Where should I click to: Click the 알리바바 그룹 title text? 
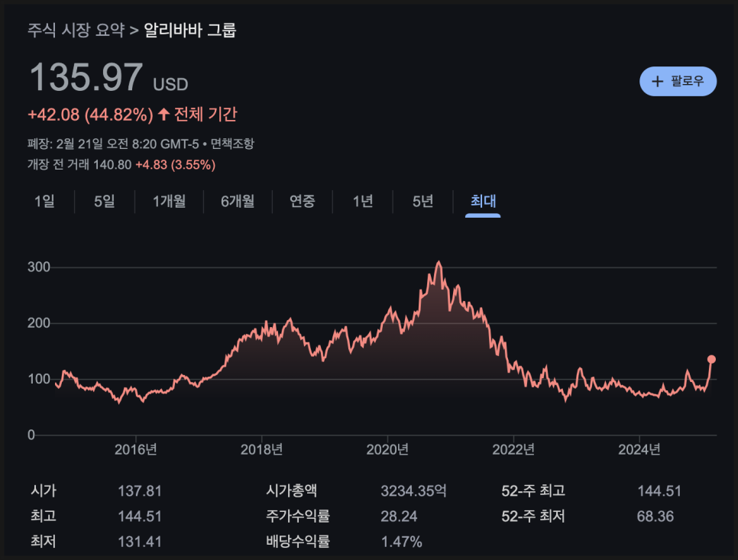(189, 31)
